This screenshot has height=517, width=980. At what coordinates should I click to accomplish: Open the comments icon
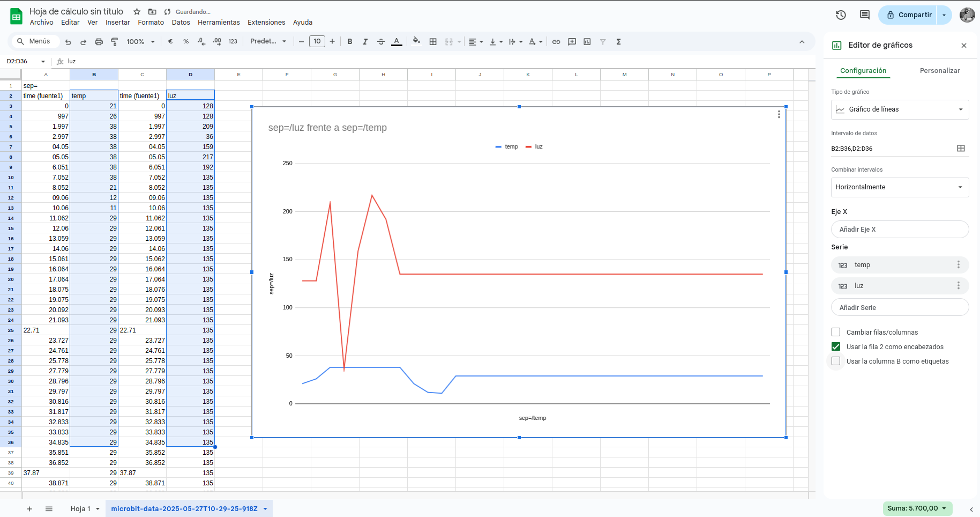coord(864,15)
